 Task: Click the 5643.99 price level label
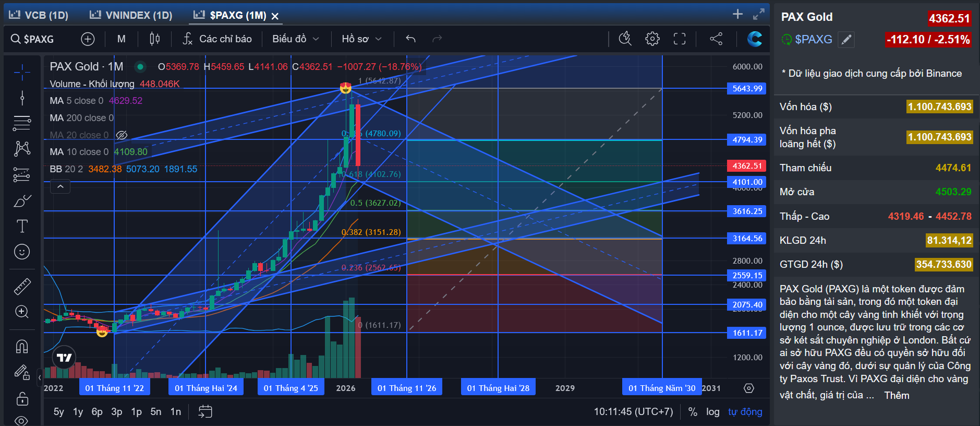click(747, 89)
